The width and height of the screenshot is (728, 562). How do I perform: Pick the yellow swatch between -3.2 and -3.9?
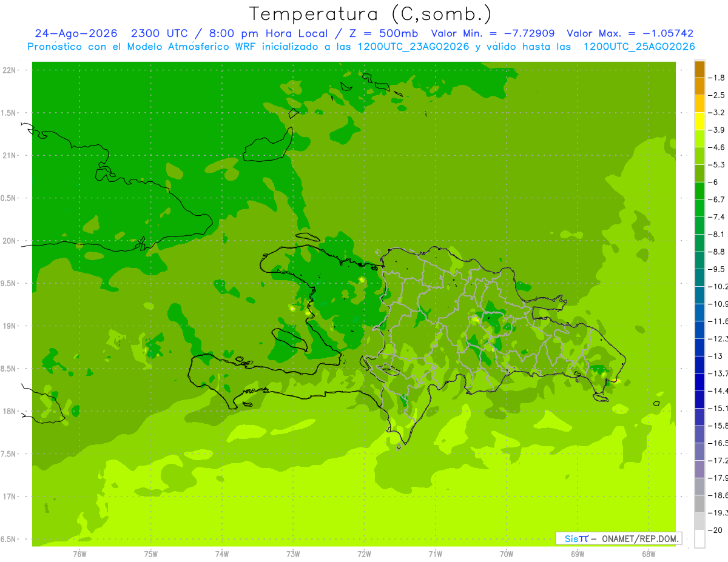(699, 121)
